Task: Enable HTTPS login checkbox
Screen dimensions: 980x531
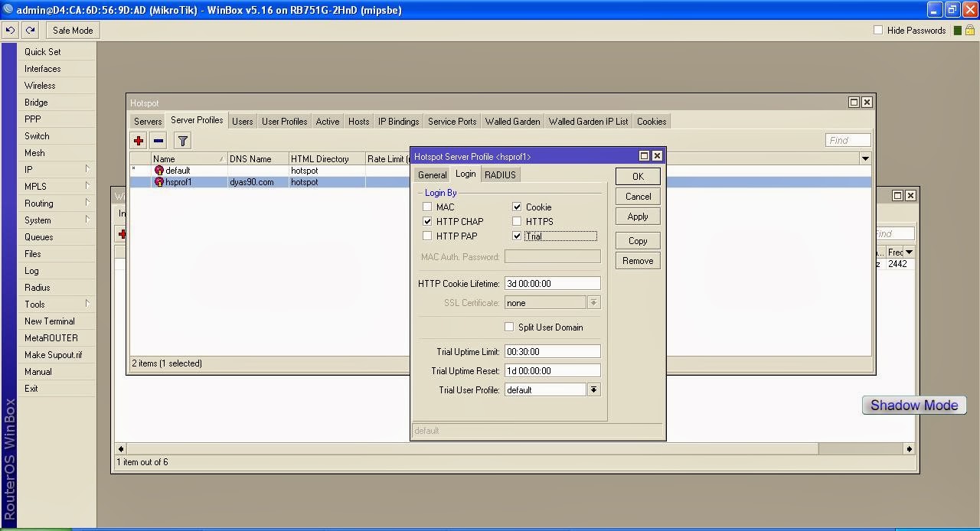Action: [517, 221]
